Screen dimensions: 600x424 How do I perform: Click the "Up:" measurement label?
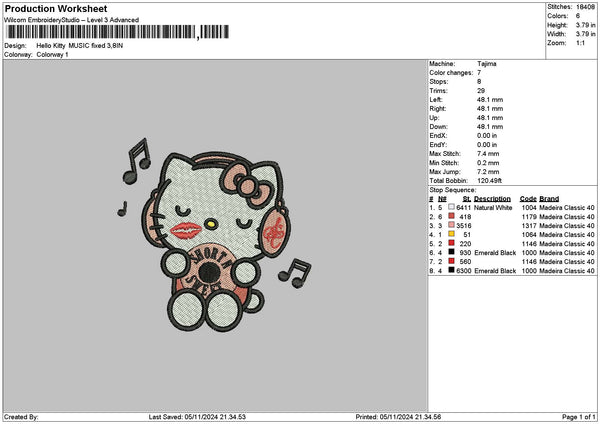tap(434, 118)
